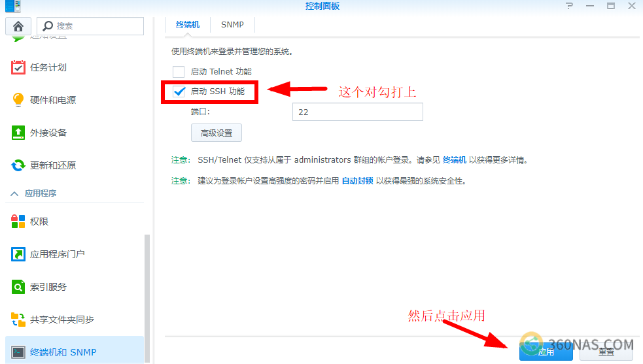643x364 pixels.
Task: Open the 自动封锁 link
Action: (358, 181)
